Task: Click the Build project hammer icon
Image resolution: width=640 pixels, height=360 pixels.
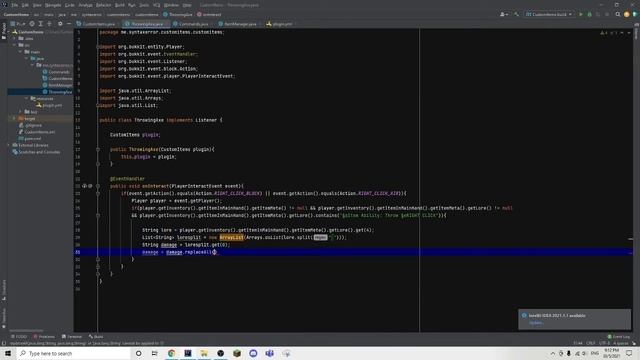Action: coord(516,14)
